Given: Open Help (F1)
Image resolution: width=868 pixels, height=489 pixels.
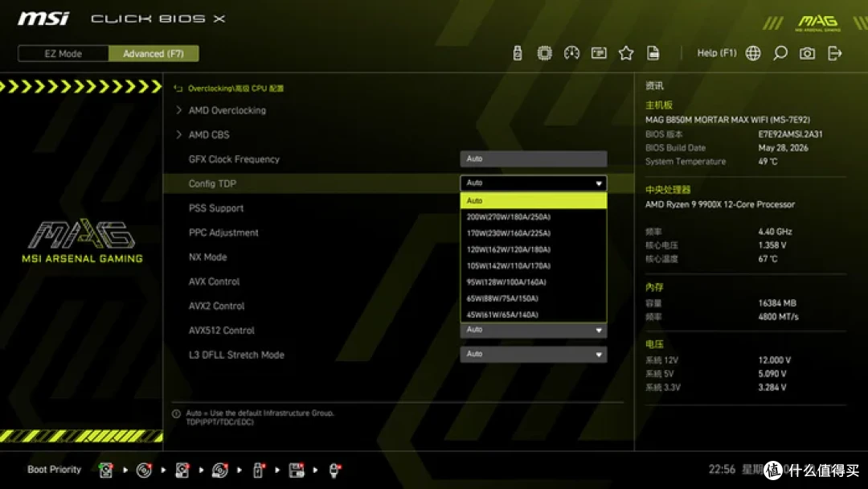Looking at the screenshot, I should point(716,53).
